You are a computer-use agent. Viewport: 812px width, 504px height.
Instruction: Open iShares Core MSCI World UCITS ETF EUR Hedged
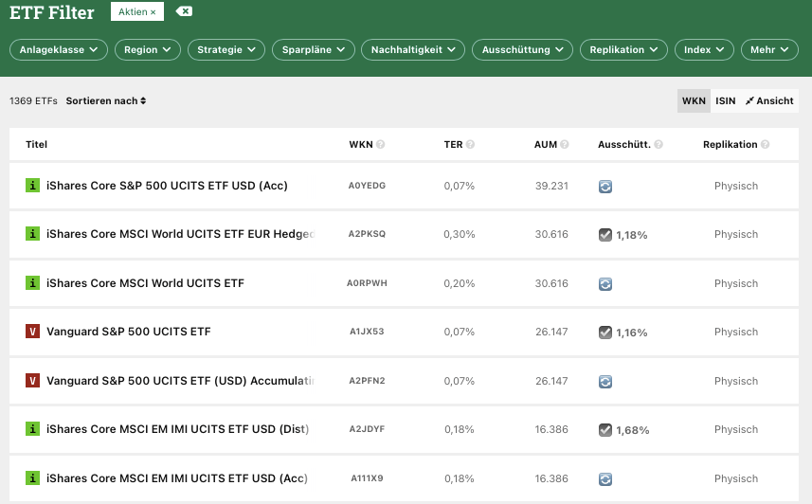tap(181, 234)
